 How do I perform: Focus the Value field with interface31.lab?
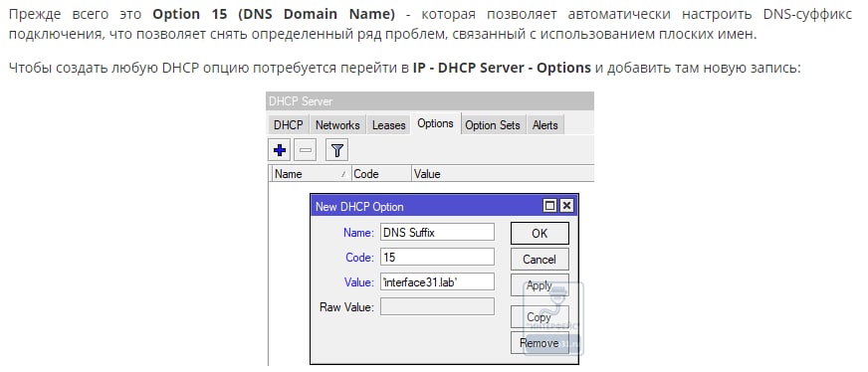tap(437, 281)
